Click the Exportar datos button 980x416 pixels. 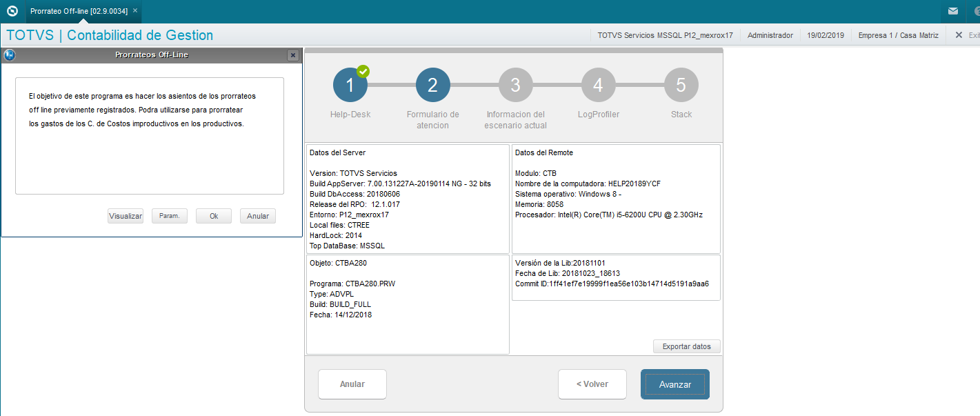tap(687, 346)
